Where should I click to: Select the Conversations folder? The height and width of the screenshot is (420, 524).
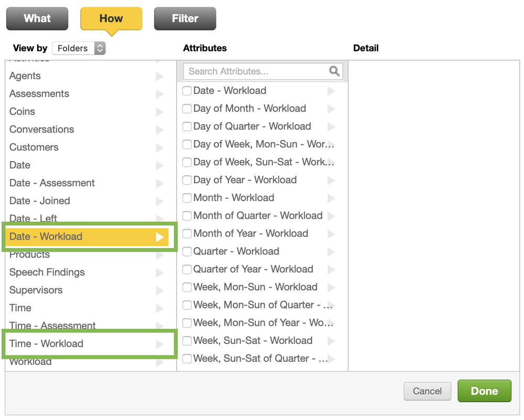pos(41,130)
